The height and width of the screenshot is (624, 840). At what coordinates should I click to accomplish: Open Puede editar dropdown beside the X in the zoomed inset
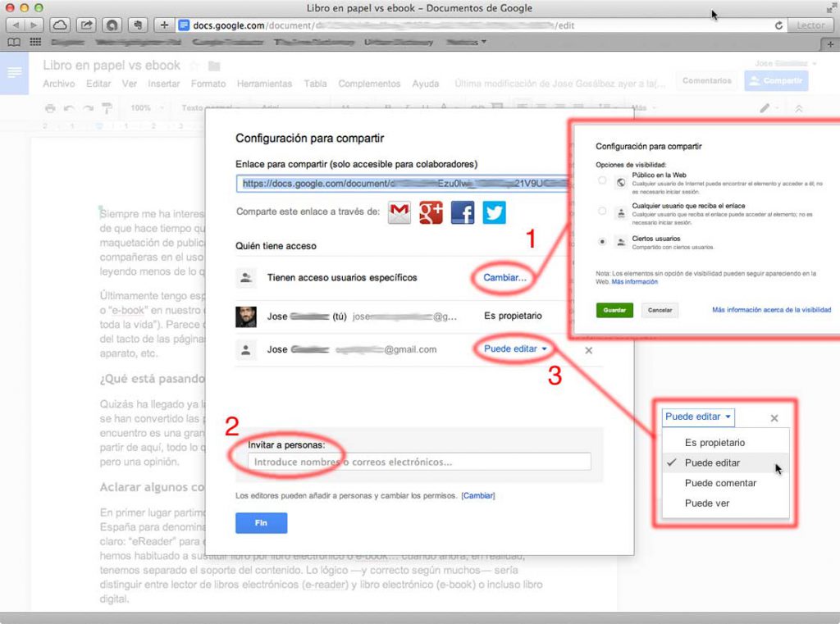[698, 417]
